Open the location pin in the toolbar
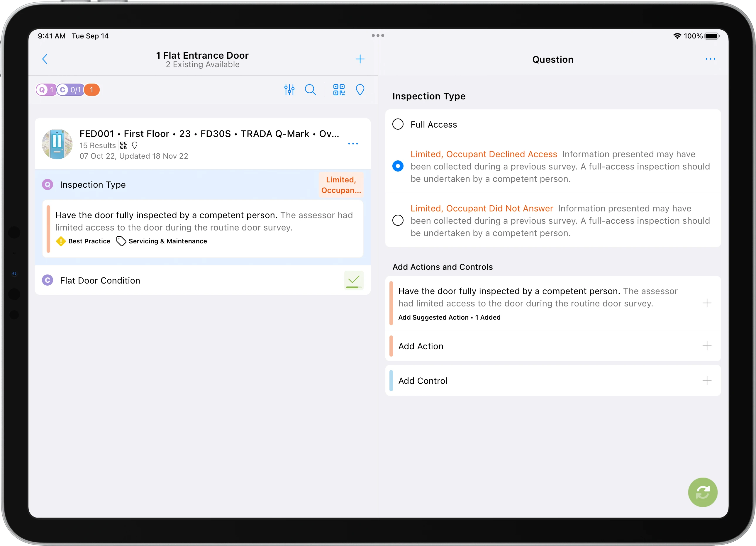The height and width of the screenshot is (546, 756). (360, 90)
